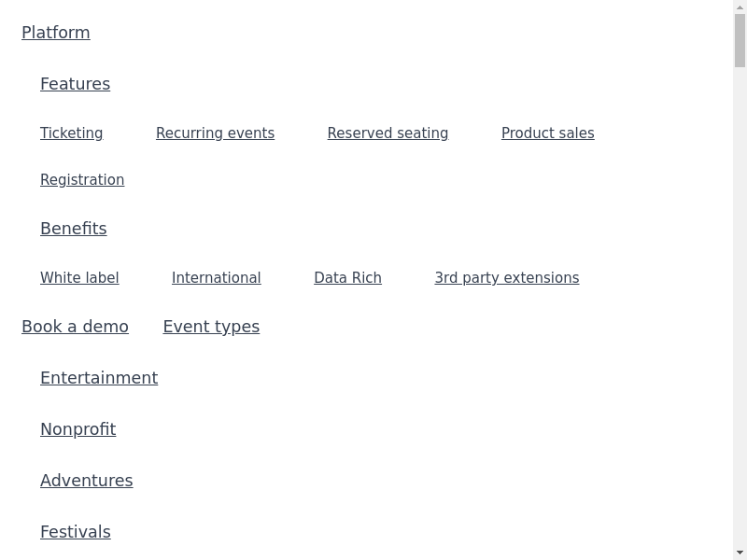Select the Festivals event type
This screenshot has height=560, width=747.
(x=75, y=532)
